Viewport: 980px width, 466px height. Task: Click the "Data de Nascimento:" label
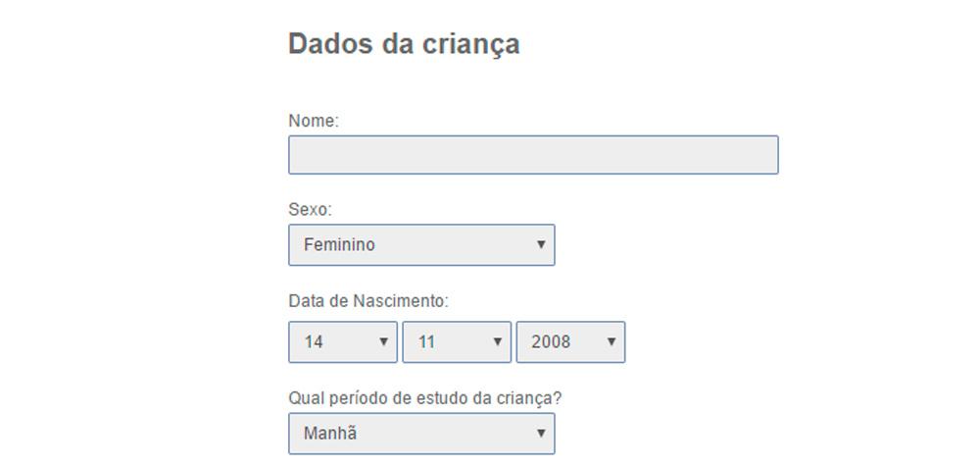(x=368, y=301)
